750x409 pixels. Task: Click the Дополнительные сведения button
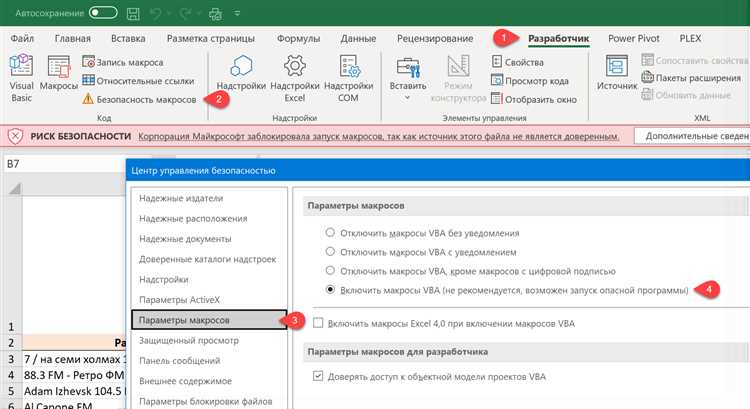692,136
